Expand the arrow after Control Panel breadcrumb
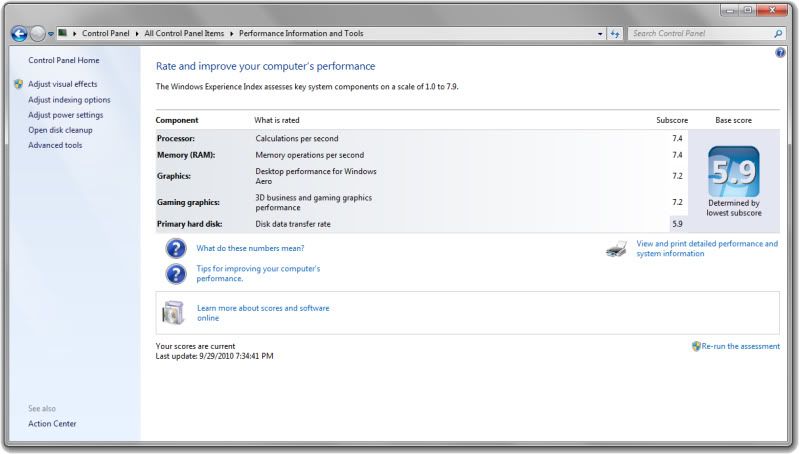799x454 pixels. [136, 33]
